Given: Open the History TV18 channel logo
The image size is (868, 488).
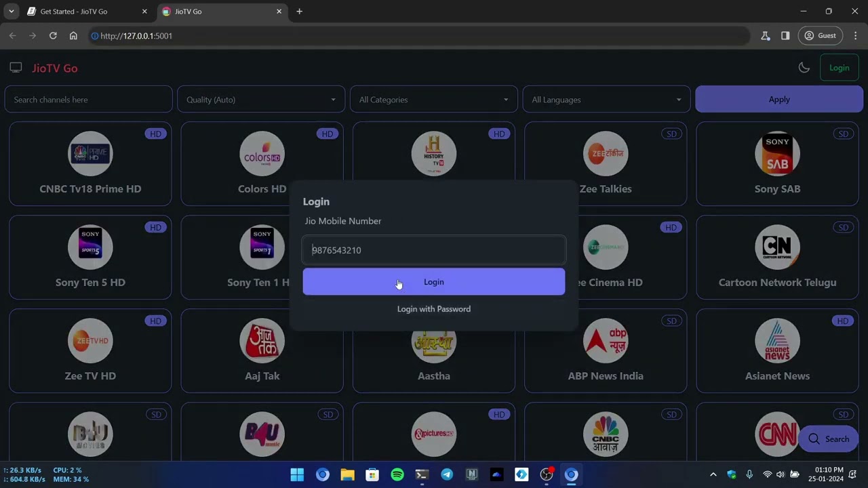Looking at the screenshot, I should click(x=434, y=153).
